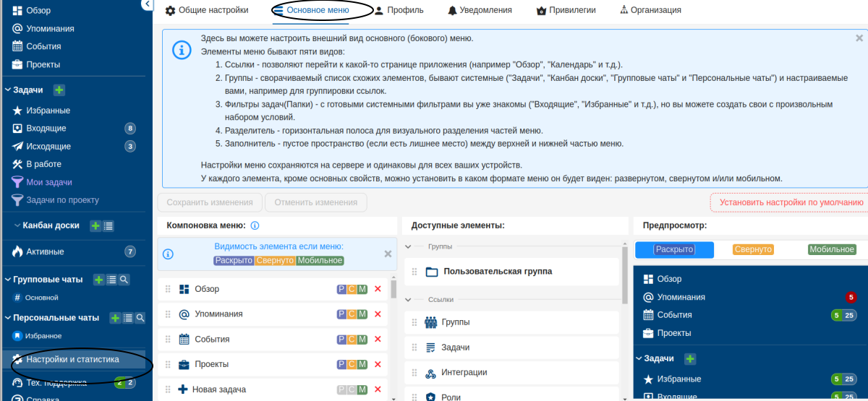Screen dimensions: 868x401
Task: Toggle P visibility badge for Обзор
Action: coord(341,289)
